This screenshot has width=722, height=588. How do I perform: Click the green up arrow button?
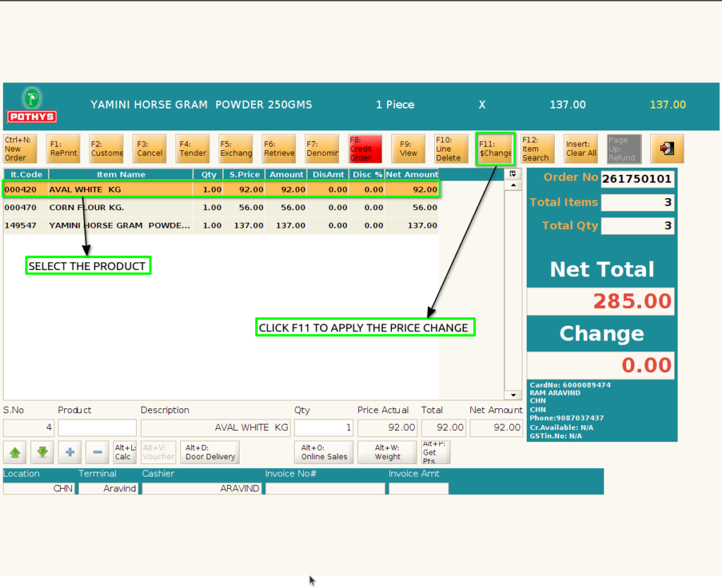15,453
